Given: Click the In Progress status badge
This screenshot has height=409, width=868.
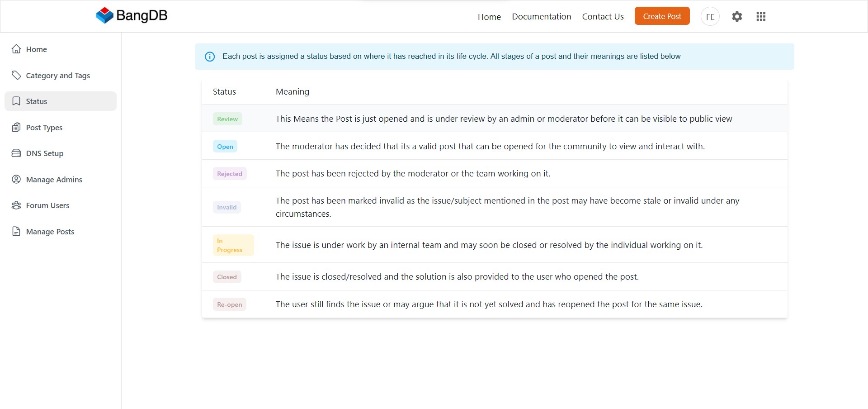Looking at the screenshot, I should click(233, 245).
